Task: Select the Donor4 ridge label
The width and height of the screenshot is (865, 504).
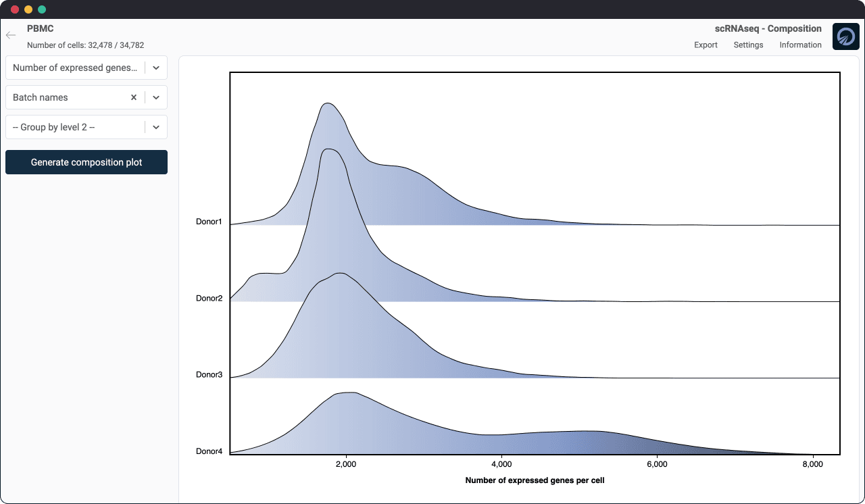Action: point(209,451)
